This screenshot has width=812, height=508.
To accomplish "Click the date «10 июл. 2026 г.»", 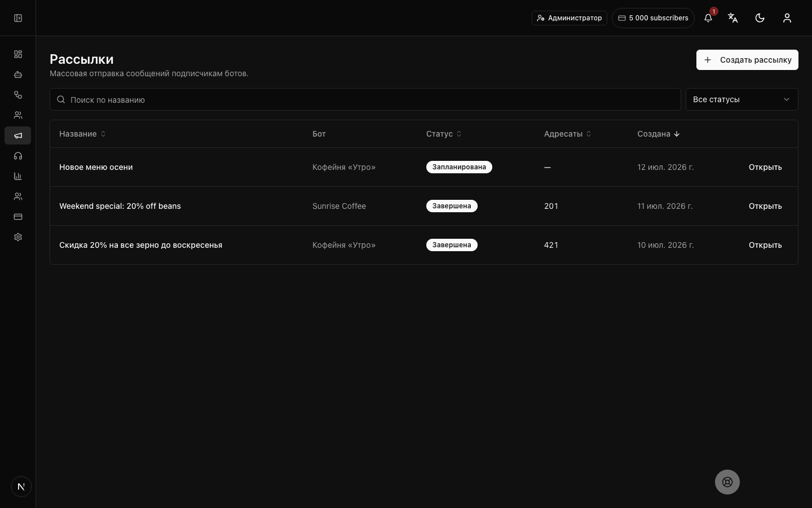I will 665,245.
